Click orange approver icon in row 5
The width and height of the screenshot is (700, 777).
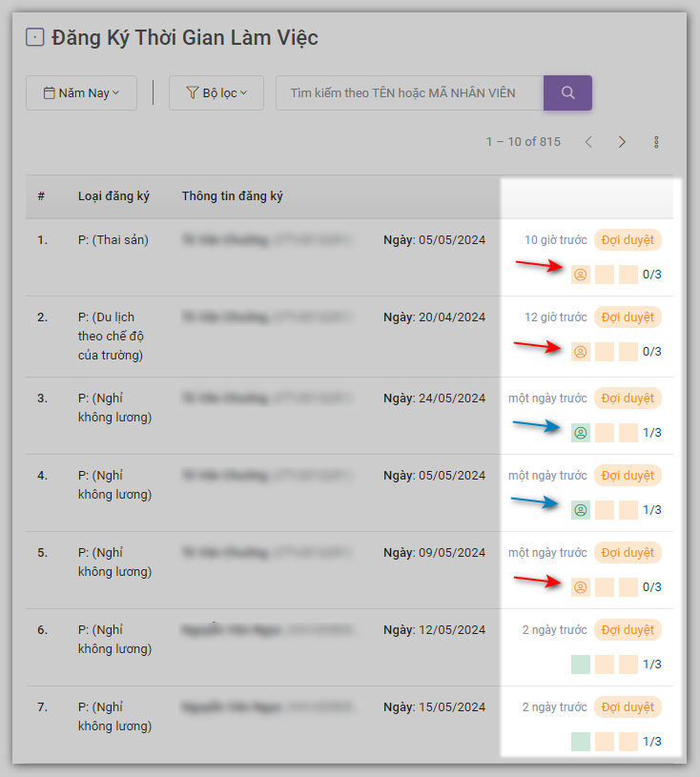pyautogui.click(x=580, y=587)
